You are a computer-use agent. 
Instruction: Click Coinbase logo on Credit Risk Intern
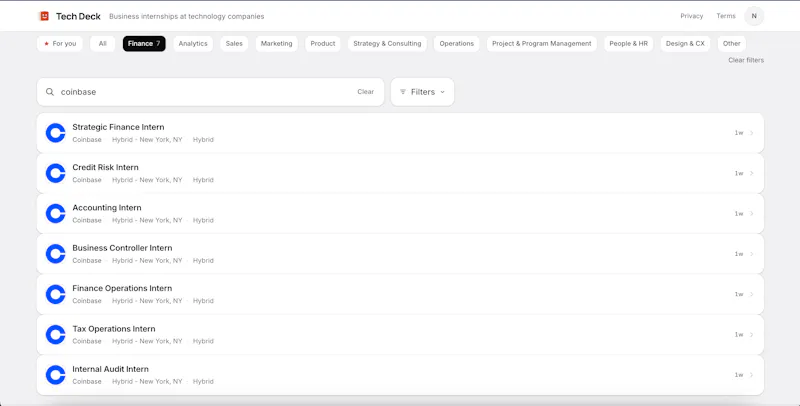[x=56, y=173]
